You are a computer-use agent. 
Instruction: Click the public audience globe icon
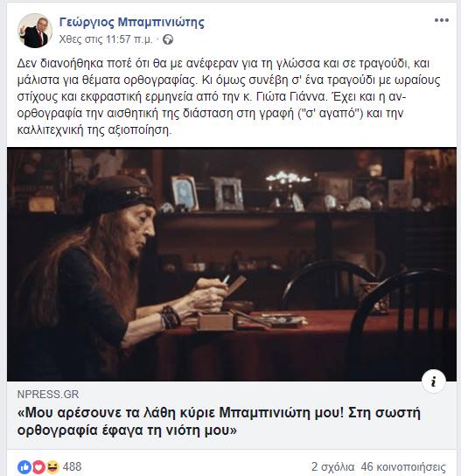pyautogui.click(x=168, y=39)
